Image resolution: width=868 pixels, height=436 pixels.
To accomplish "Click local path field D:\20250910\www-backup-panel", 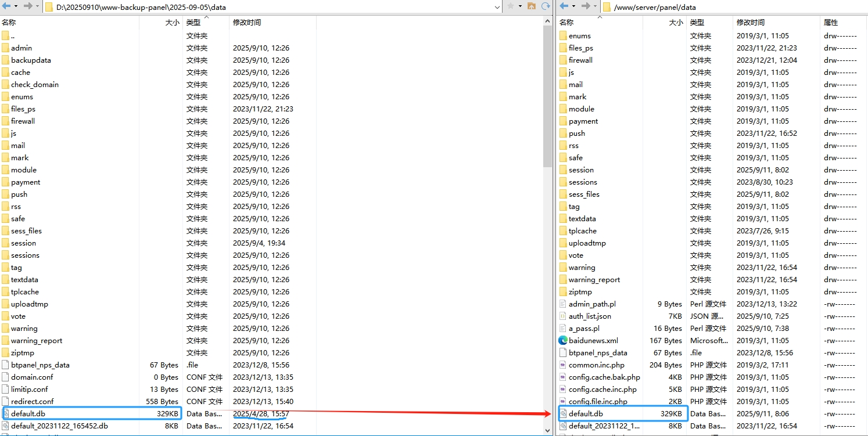I will [272, 7].
